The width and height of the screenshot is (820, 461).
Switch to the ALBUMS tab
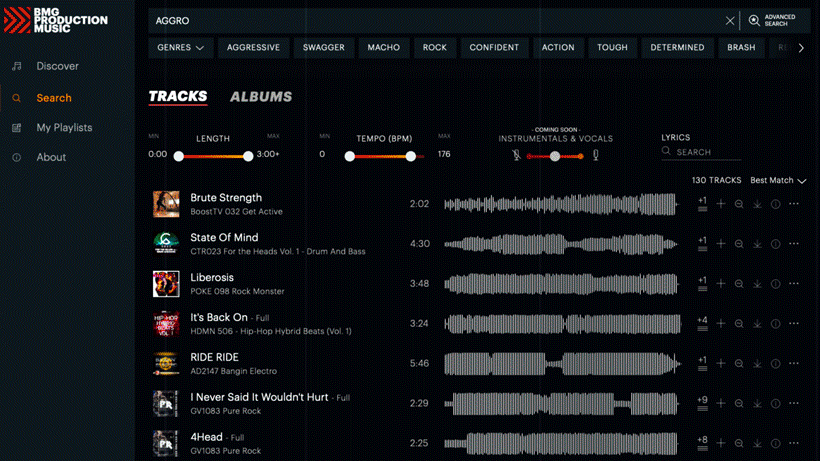point(261,97)
